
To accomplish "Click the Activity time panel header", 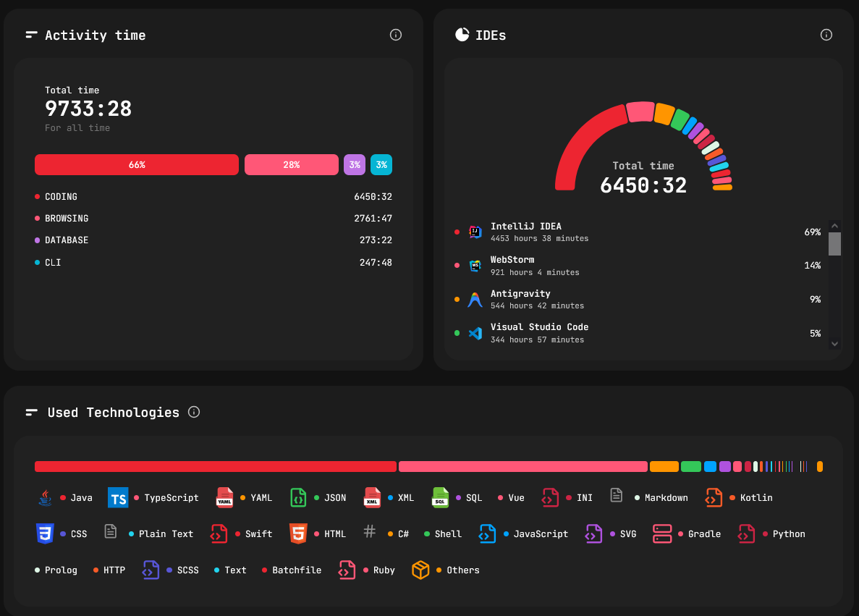I will point(95,35).
